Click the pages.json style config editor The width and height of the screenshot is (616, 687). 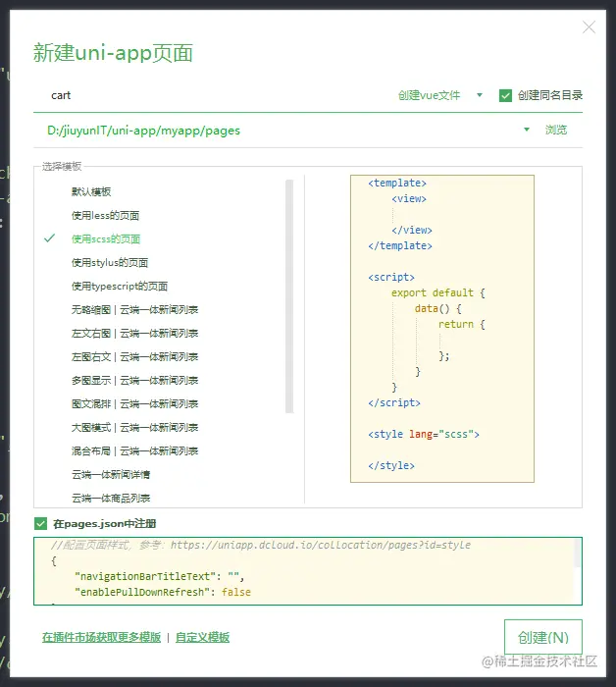(x=308, y=571)
